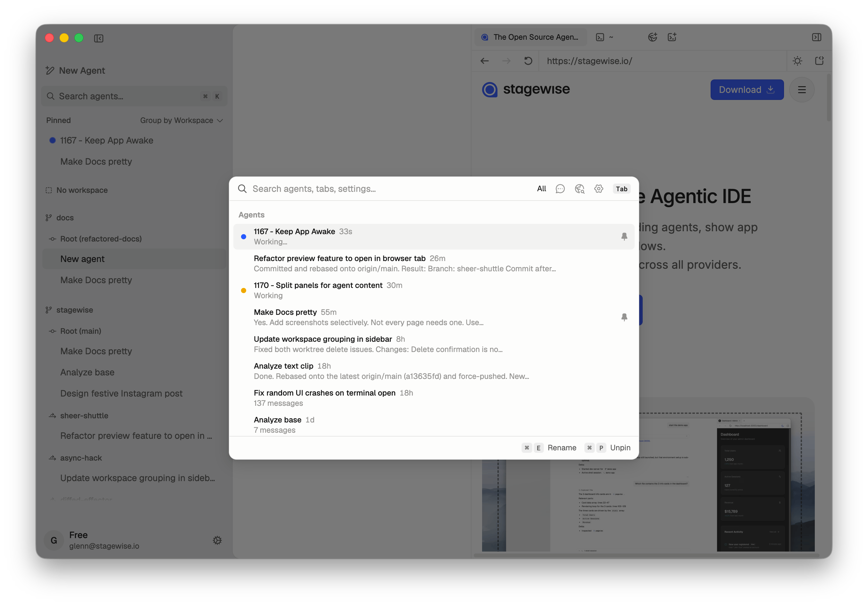Image resolution: width=868 pixels, height=606 pixels.
Task: Switch to The Open Source Agen... tab
Action: pyautogui.click(x=530, y=37)
